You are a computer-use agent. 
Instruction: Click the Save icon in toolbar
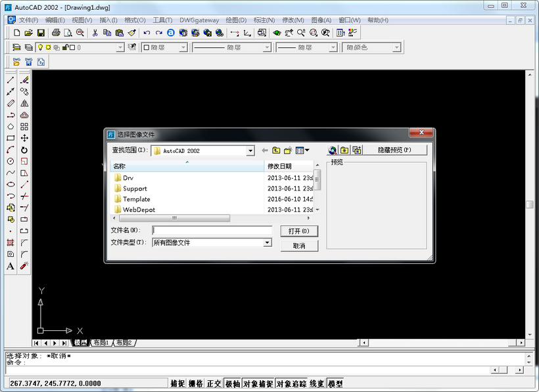(41, 33)
